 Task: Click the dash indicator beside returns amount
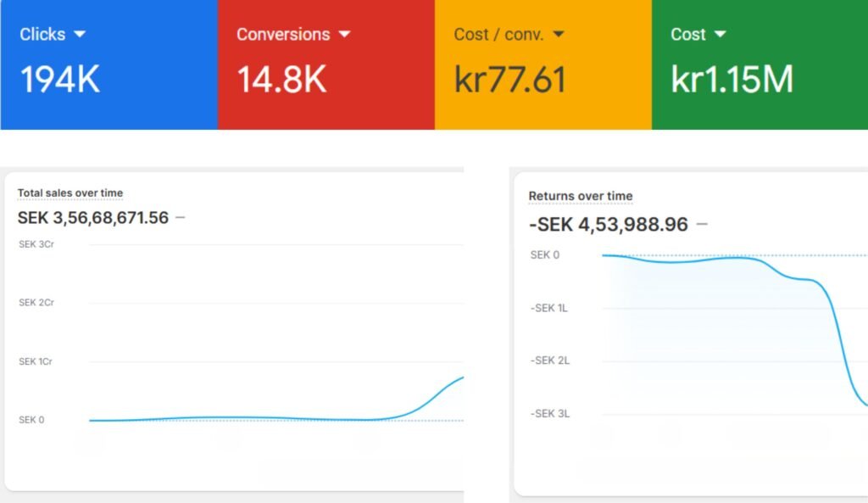702,224
